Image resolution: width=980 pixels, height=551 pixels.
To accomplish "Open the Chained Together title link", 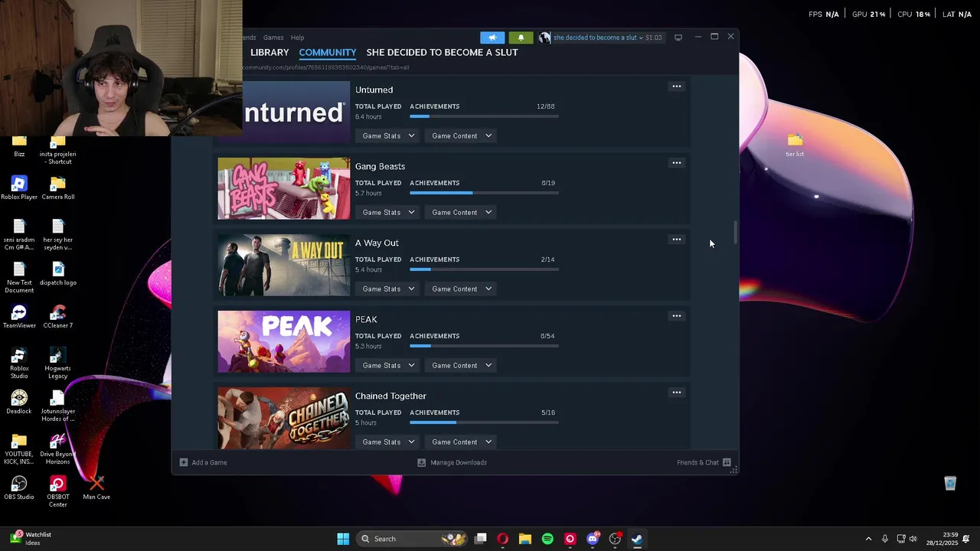I will [x=390, y=396].
